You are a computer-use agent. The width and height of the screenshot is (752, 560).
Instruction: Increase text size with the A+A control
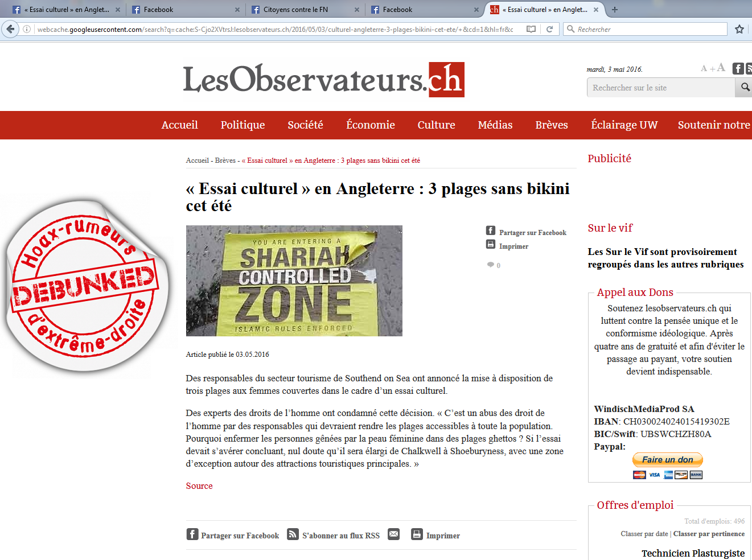pyautogui.click(x=713, y=68)
